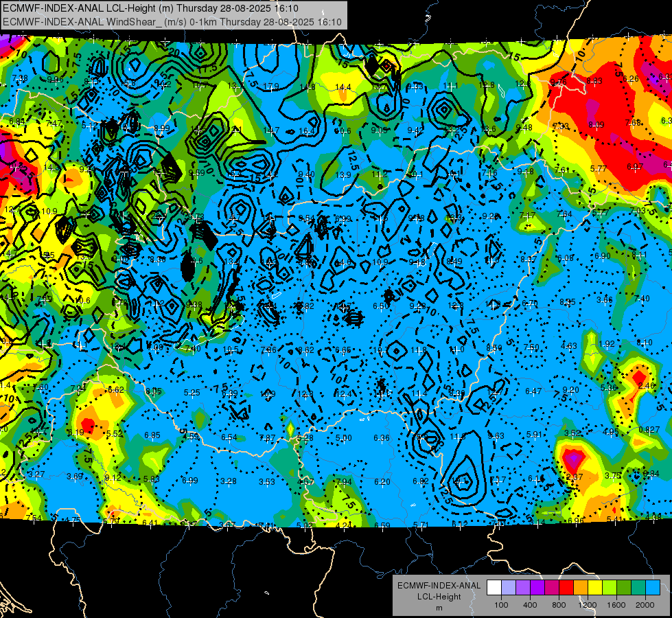The image size is (672, 618).
Task: Click the wind shear value 7.68
Action: [633, 123]
